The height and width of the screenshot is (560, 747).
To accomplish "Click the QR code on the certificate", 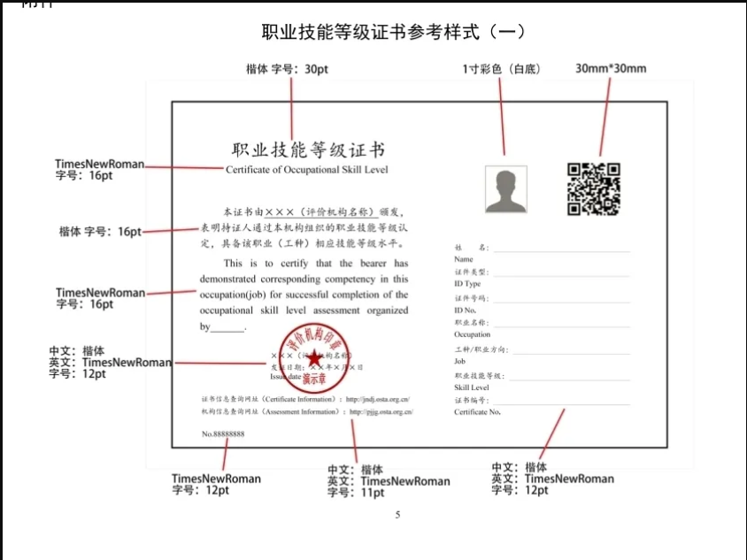I will click(593, 189).
